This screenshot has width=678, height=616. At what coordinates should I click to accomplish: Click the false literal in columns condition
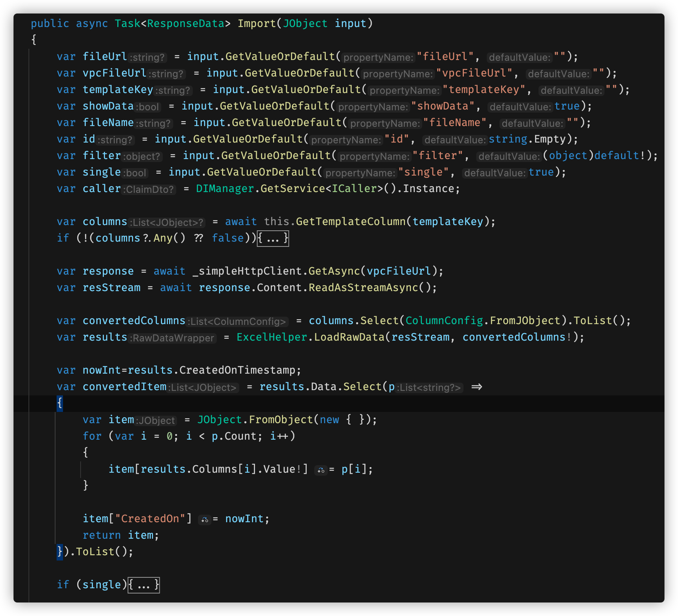click(x=228, y=238)
